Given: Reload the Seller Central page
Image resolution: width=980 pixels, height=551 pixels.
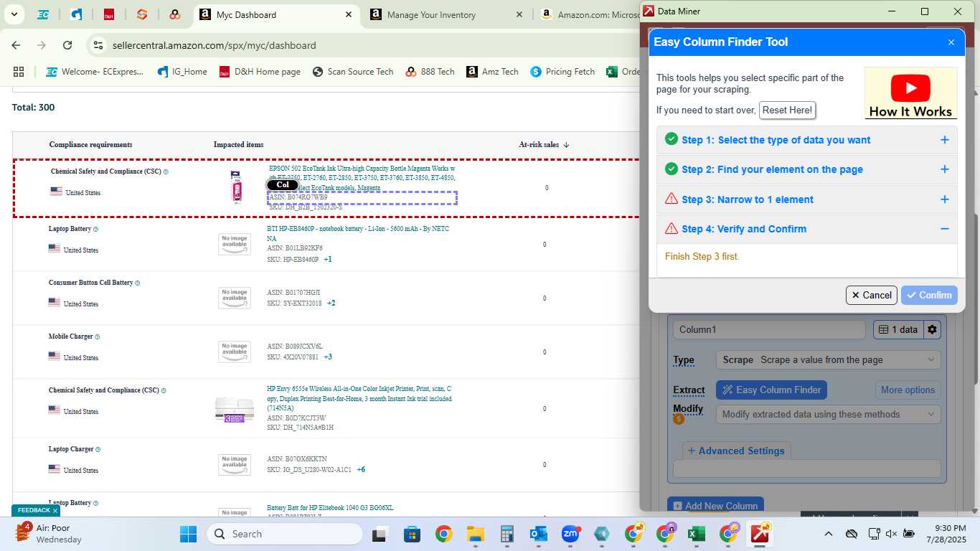Looking at the screenshot, I should click(67, 45).
